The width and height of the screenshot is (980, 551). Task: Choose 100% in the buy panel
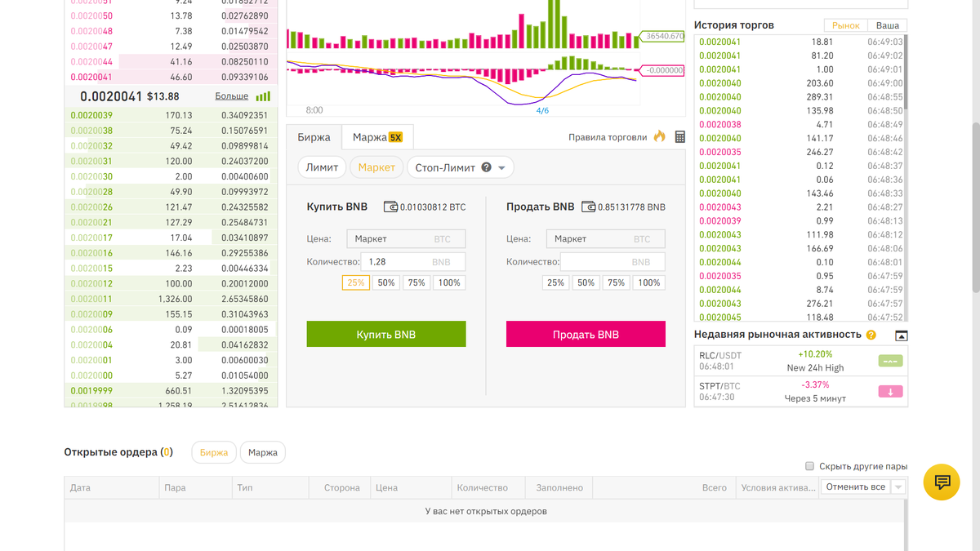point(449,282)
